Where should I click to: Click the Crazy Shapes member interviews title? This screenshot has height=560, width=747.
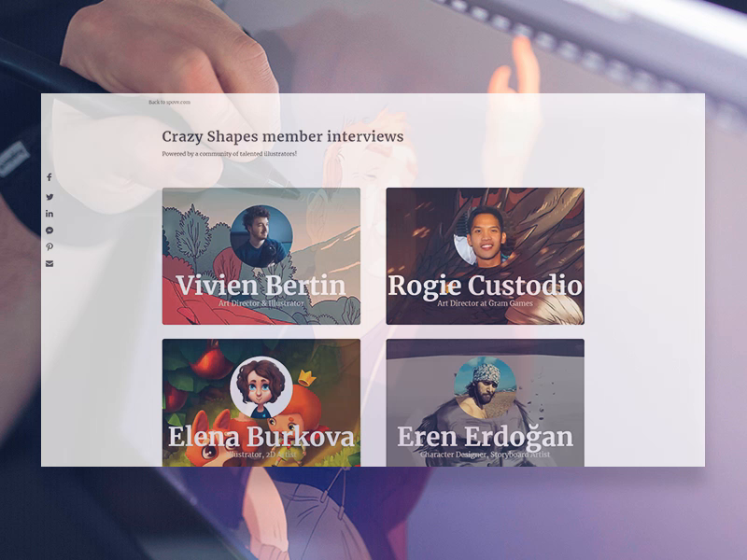283,136
